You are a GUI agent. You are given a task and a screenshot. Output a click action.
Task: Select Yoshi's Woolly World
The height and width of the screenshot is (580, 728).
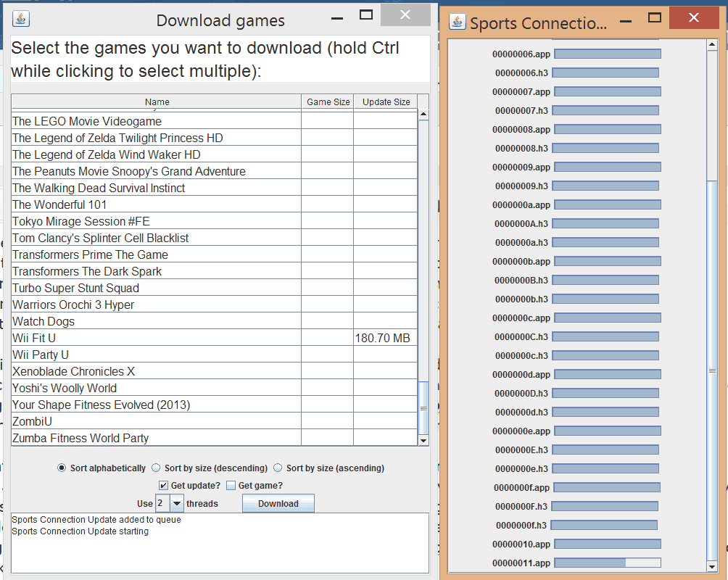coord(214,388)
